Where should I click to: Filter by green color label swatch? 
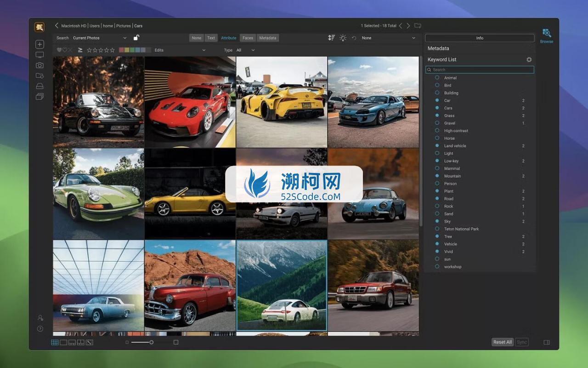tap(132, 50)
